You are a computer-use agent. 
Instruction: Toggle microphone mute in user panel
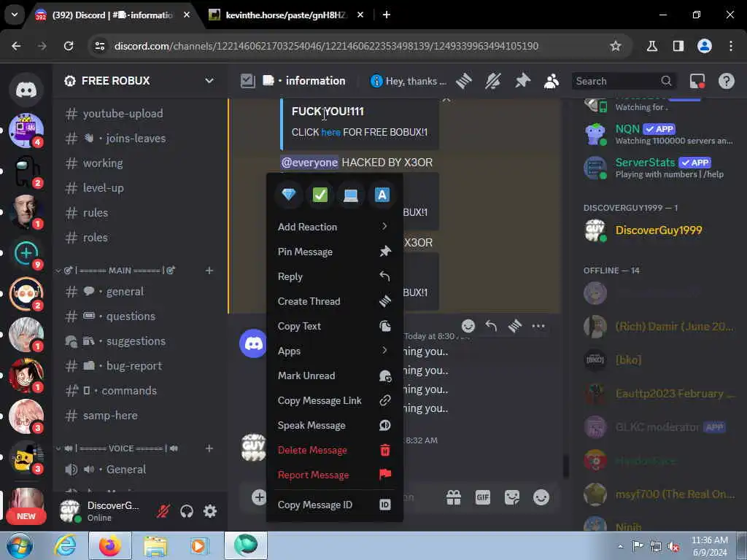click(x=163, y=511)
